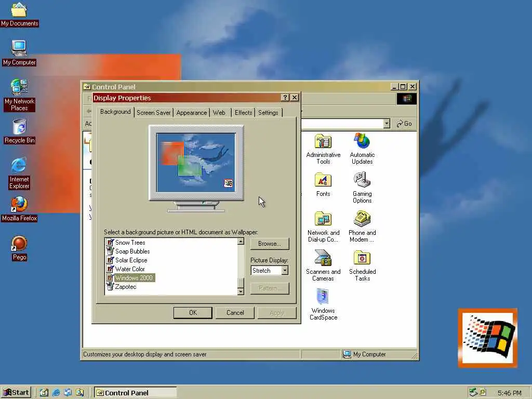Open My Network Places desktop icon

(19, 95)
